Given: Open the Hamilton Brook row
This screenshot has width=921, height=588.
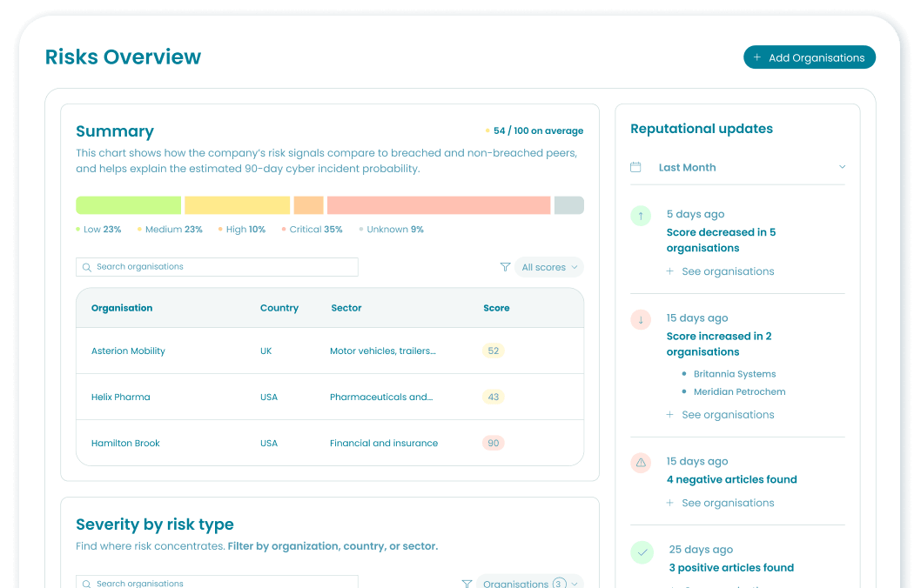Looking at the screenshot, I should pos(330,443).
